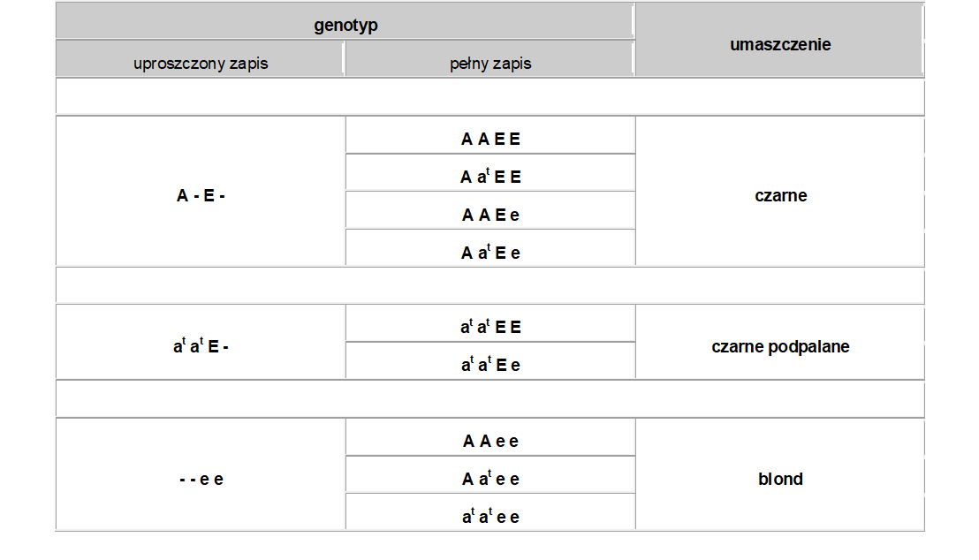
Task: Select the 'A - E -' genotype cell
Action: point(201,196)
